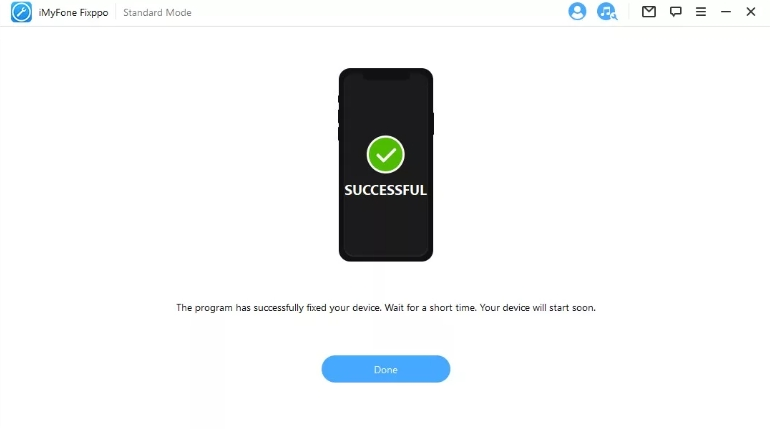Click the 'Wait for a short time' sentence
Image resolution: width=770 pixels, height=429 pixels.
(430, 308)
